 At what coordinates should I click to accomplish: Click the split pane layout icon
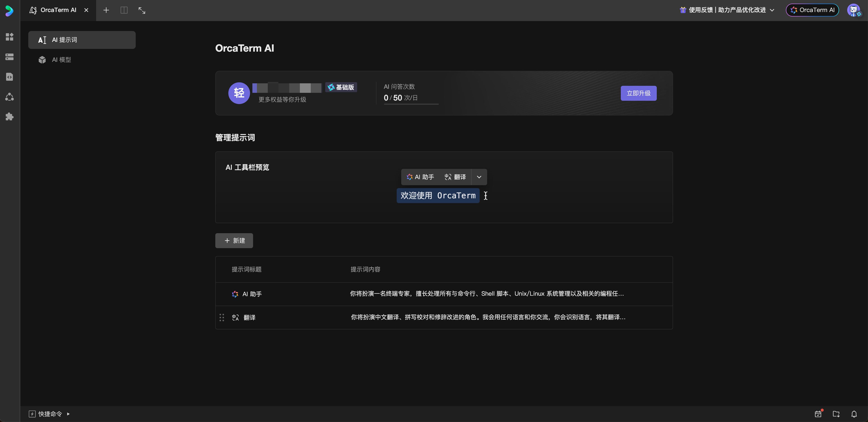pos(124,10)
